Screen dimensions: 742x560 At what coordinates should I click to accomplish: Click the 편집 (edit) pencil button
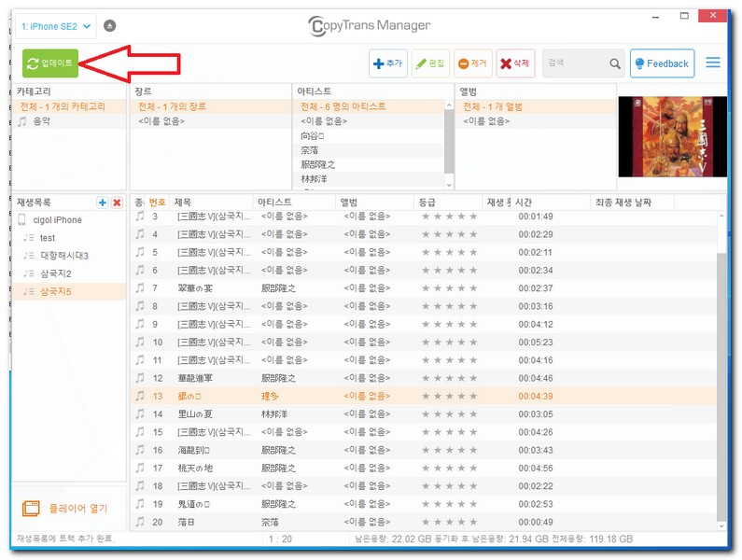point(430,63)
